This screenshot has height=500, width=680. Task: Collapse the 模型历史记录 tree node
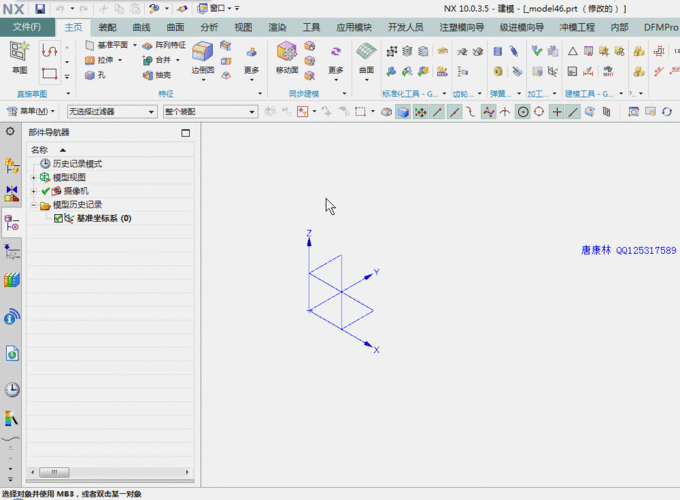[x=34, y=205]
